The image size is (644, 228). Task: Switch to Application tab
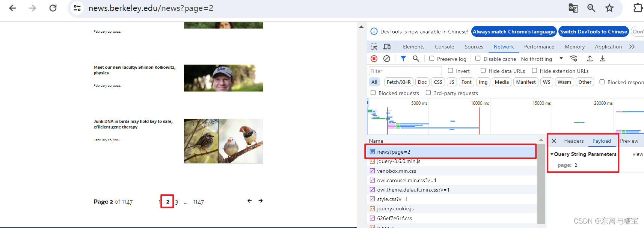point(608,47)
